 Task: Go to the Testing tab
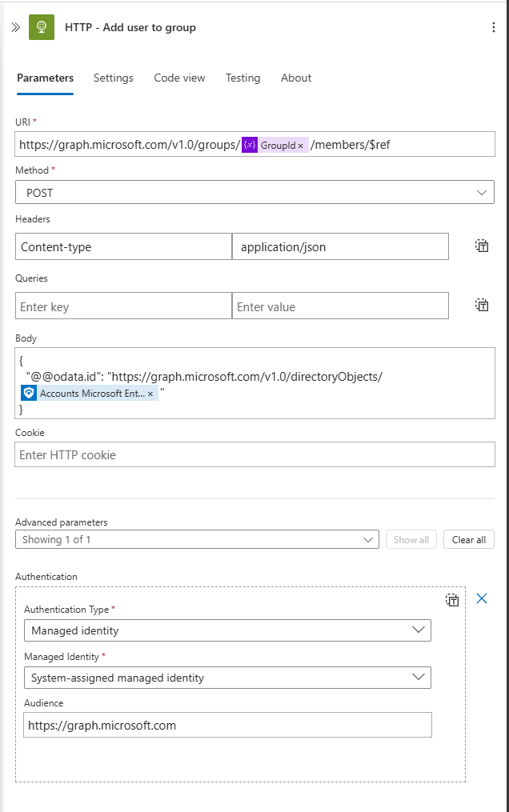[x=242, y=78]
